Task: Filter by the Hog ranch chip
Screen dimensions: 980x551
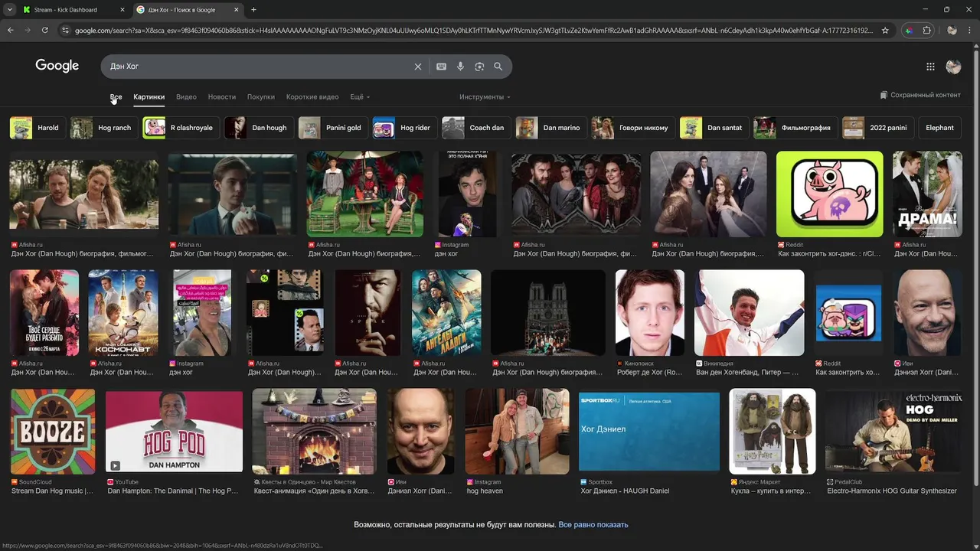Action: [103, 128]
